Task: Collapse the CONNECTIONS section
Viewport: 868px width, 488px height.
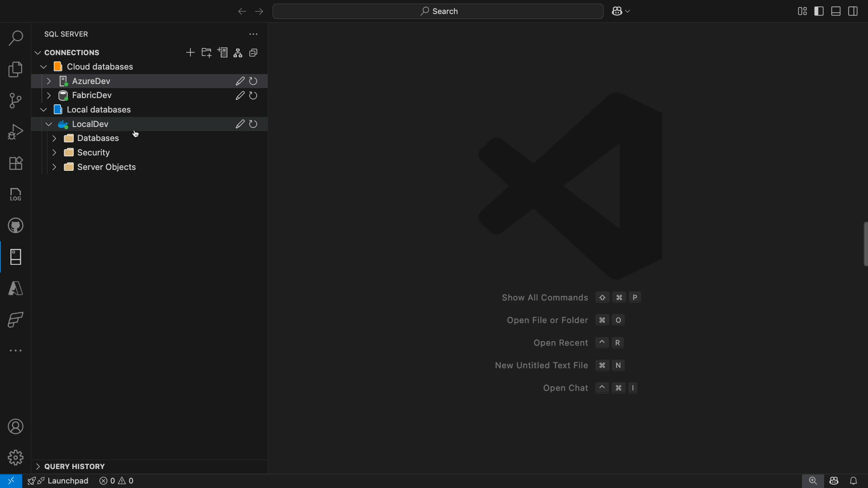Action: tap(38, 53)
